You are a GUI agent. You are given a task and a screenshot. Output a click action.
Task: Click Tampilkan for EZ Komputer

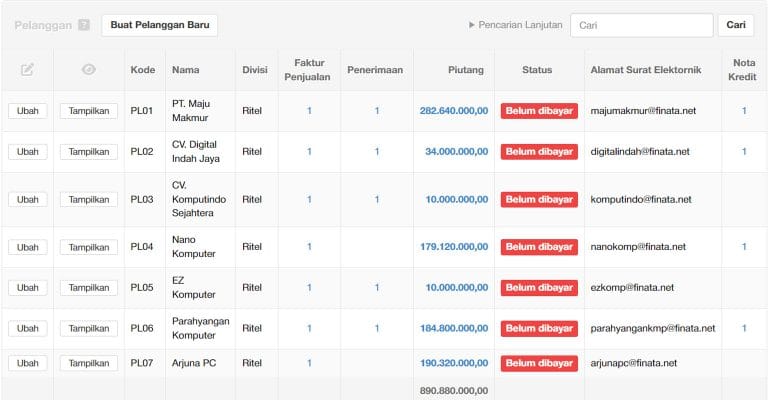click(89, 287)
